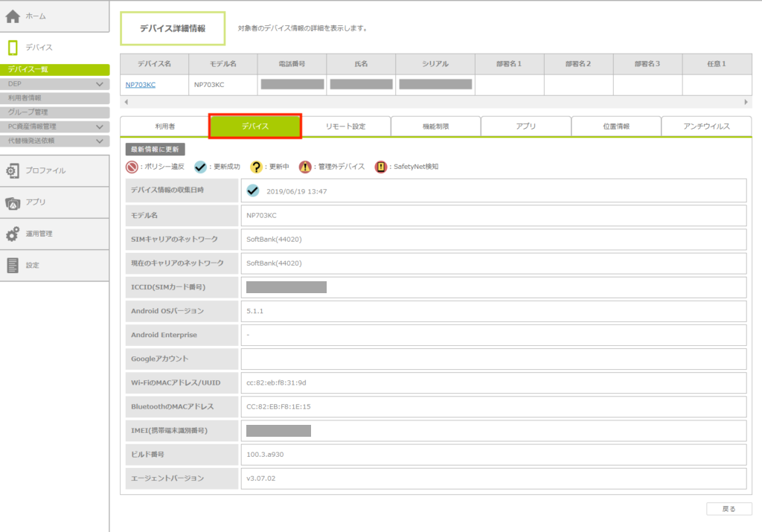Image resolution: width=762 pixels, height=532 pixels.
Task: Click the SafetyNet detection legend icon
Action: coord(380,167)
